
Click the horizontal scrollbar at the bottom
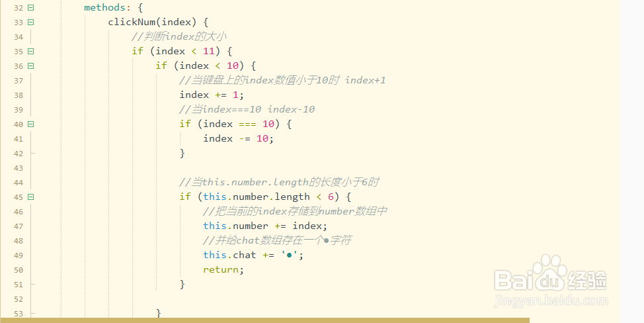pyautogui.click(x=265, y=320)
